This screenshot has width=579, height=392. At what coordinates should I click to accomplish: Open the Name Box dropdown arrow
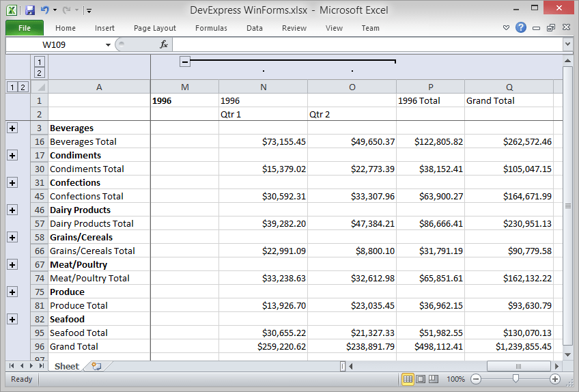coord(108,44)
